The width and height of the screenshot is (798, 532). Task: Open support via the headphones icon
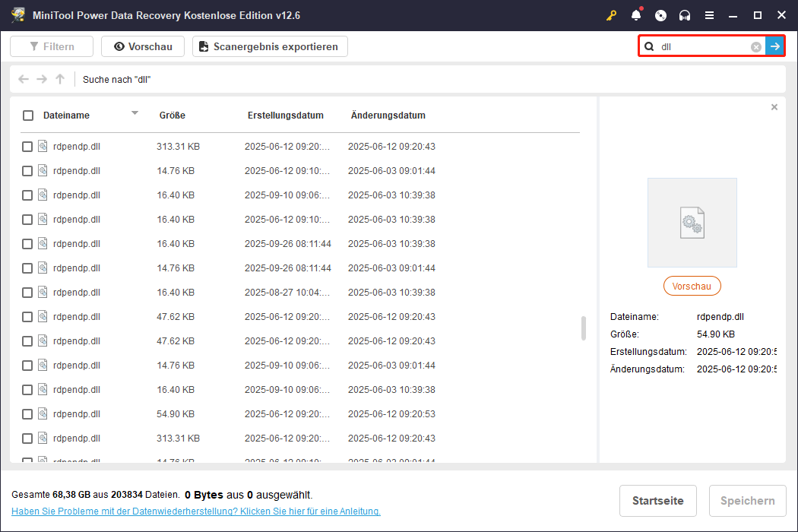(x=685, y=15)
